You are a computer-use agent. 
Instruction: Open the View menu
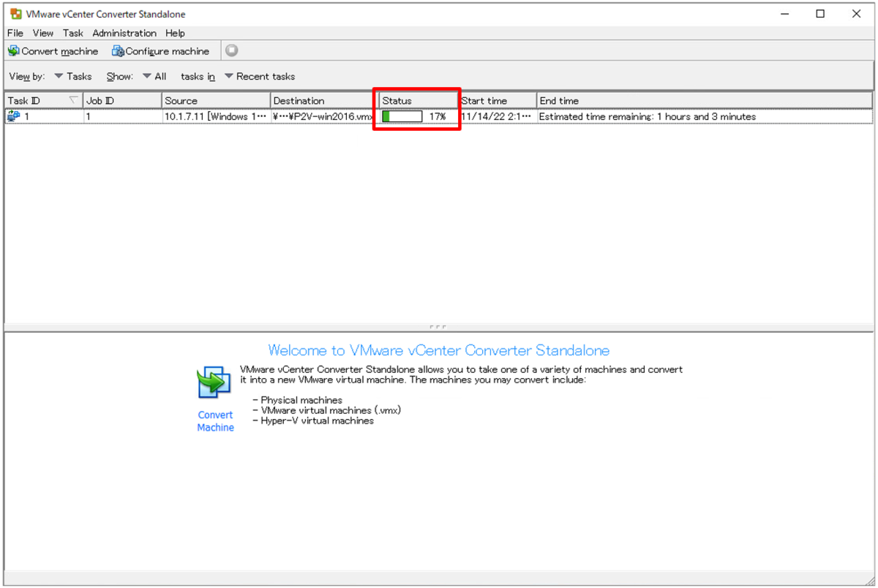[x=43, y=33]
